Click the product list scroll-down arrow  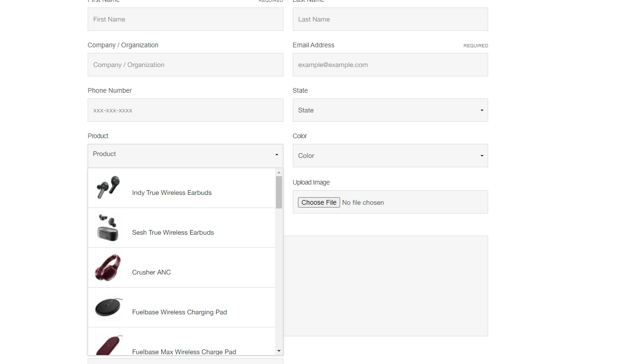click(279, 351)
